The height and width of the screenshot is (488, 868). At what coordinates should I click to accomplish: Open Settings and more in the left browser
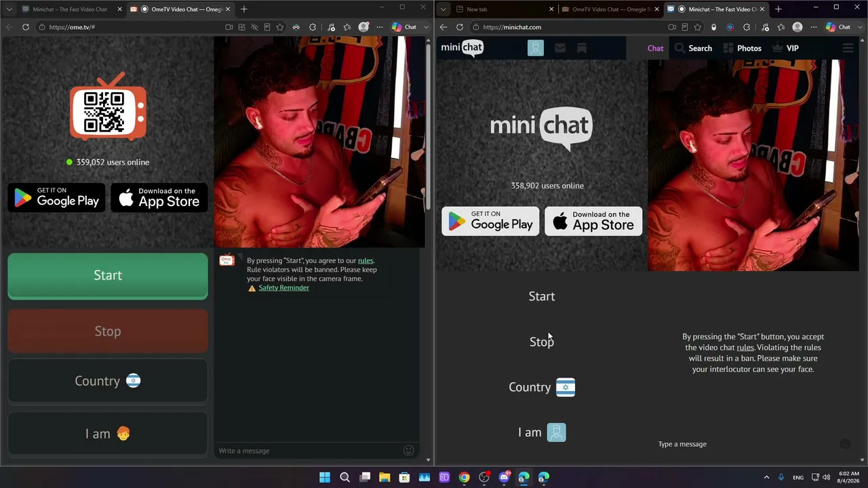(380, 27)
